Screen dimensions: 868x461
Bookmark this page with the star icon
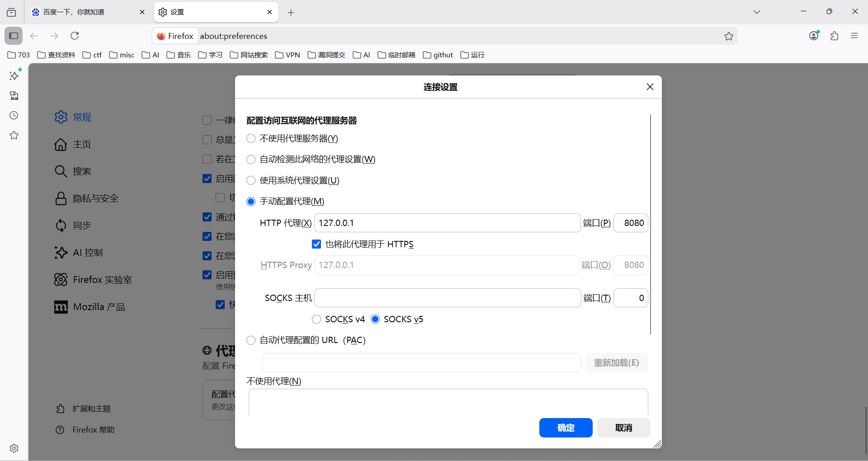coord(728,36)
